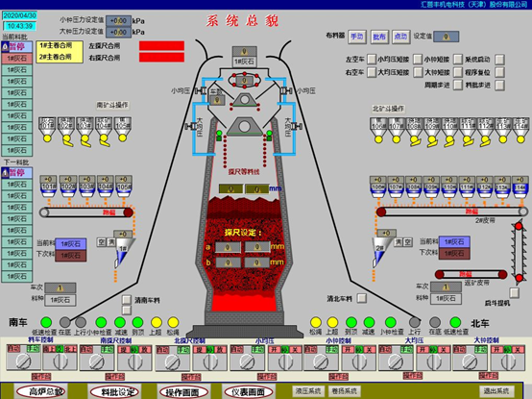Toggle the 启斗提机 checkbox

click(515, 292)
